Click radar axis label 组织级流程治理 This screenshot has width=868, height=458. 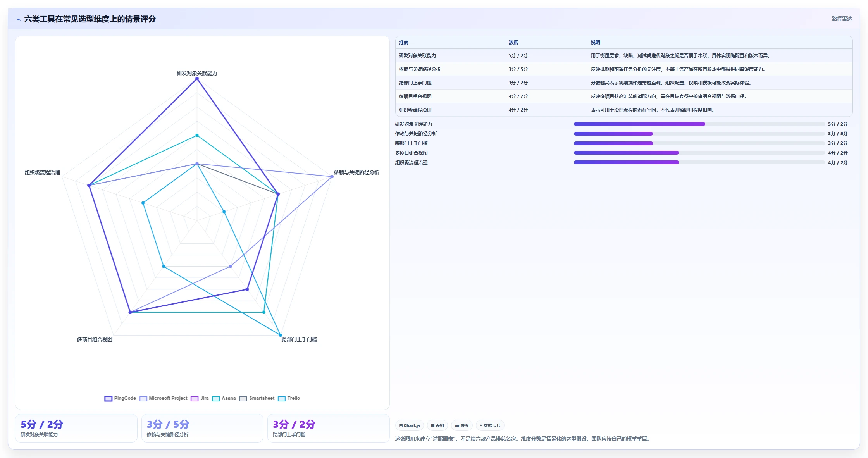click(x=42, y=172)
